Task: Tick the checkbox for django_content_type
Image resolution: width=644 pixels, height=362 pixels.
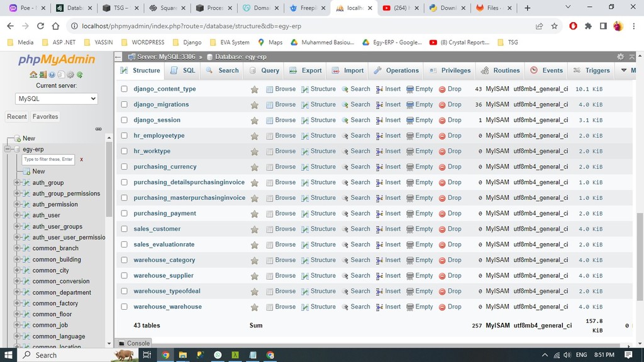Action: coord(124,89)
